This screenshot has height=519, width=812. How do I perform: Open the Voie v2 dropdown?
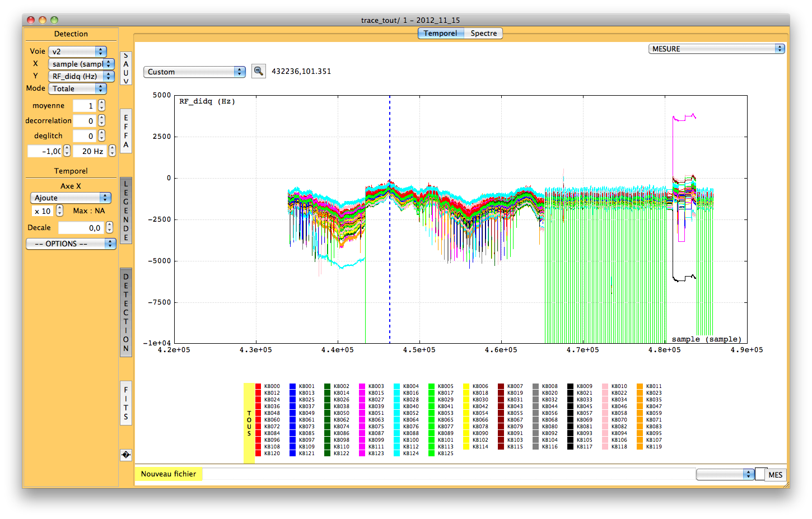point(77,52)
